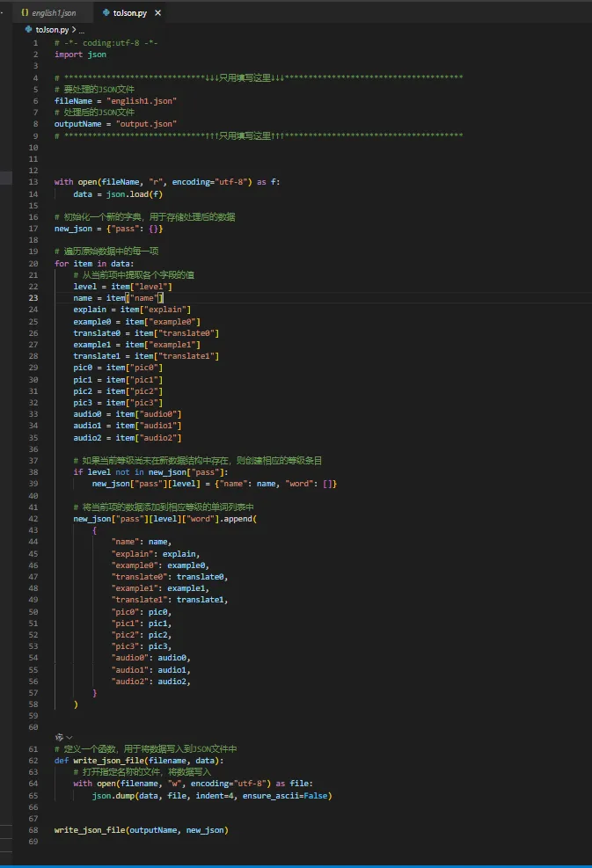Click the json.load(f) call
Screen dimensions: 592x868
129,193
